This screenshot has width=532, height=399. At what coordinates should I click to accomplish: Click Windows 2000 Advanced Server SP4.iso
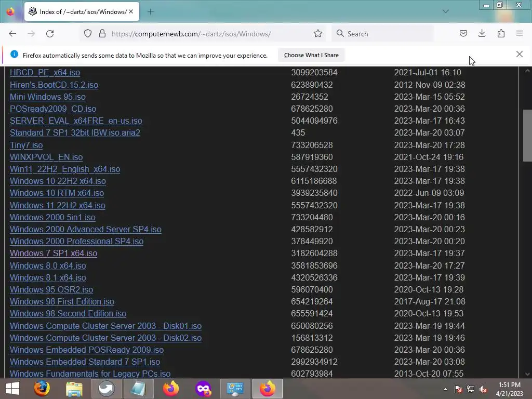(86, 229)
